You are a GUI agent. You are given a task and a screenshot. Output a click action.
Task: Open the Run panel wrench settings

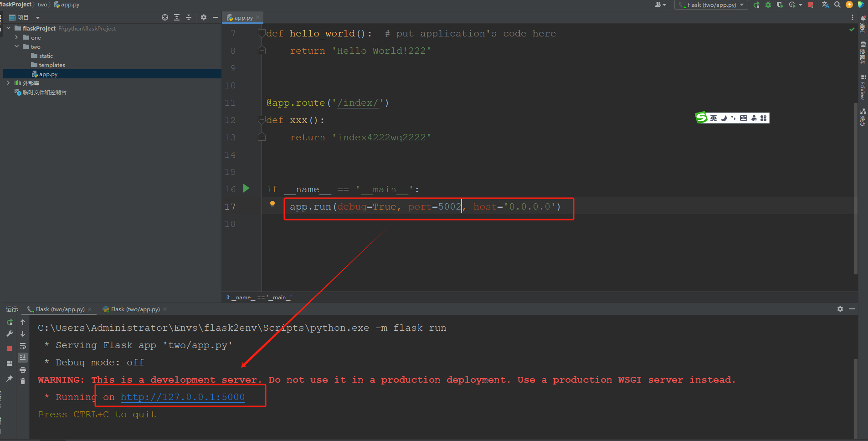10,334
